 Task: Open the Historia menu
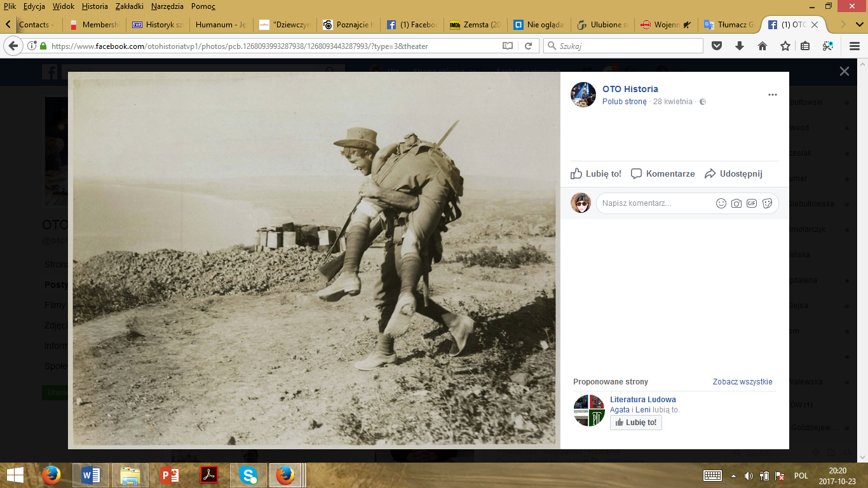point(95,6)
